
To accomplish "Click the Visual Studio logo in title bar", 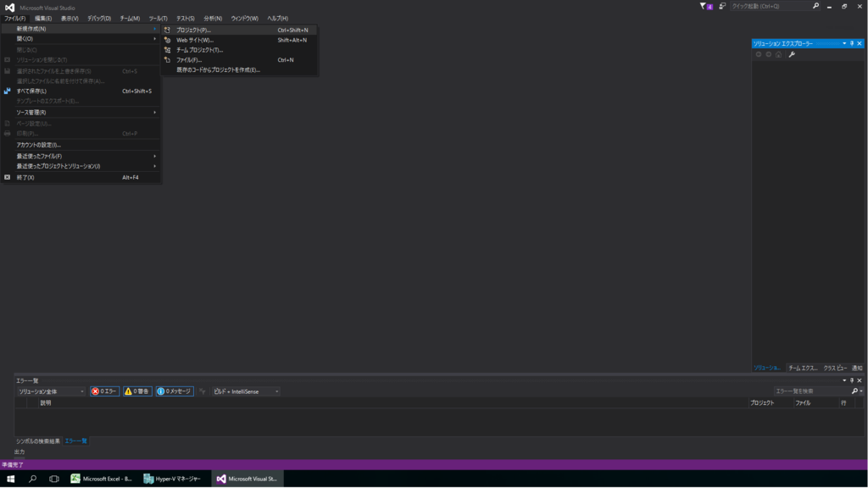I will click(x=9, y=7).
